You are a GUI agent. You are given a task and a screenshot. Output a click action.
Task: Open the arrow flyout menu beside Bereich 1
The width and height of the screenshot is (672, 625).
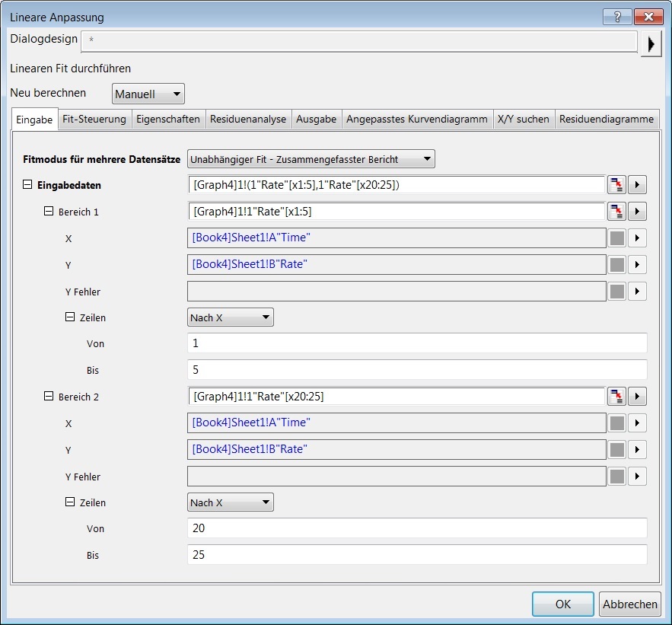click(x=637, y=212)
